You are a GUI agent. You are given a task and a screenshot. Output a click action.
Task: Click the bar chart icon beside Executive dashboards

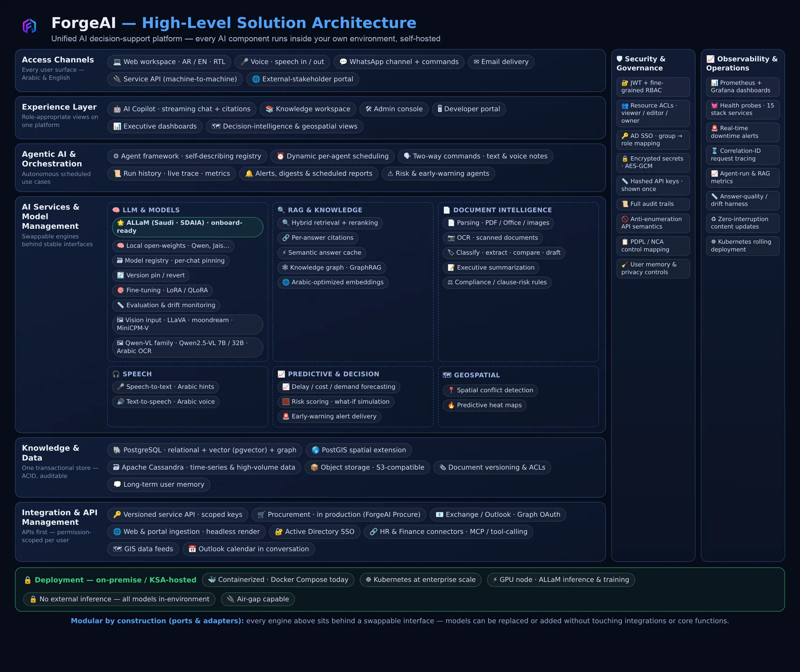pyautogui.click(x=117, y=127)
